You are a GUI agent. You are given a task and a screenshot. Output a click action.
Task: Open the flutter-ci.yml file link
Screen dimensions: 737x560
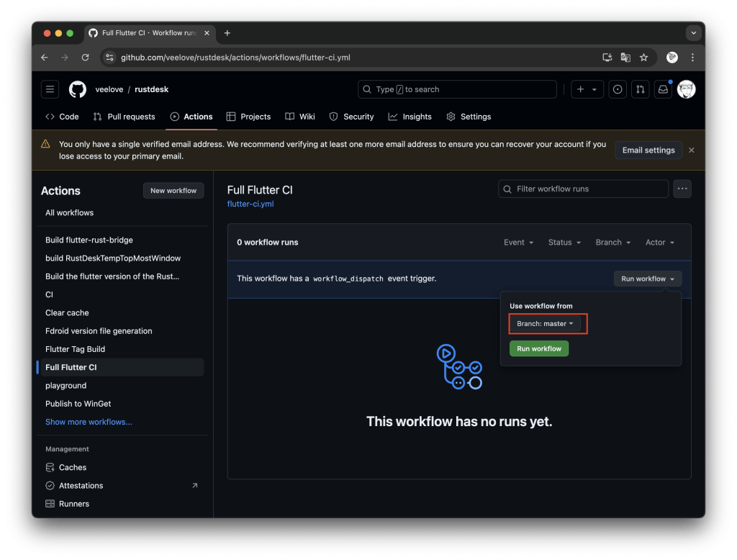(250, 203)
